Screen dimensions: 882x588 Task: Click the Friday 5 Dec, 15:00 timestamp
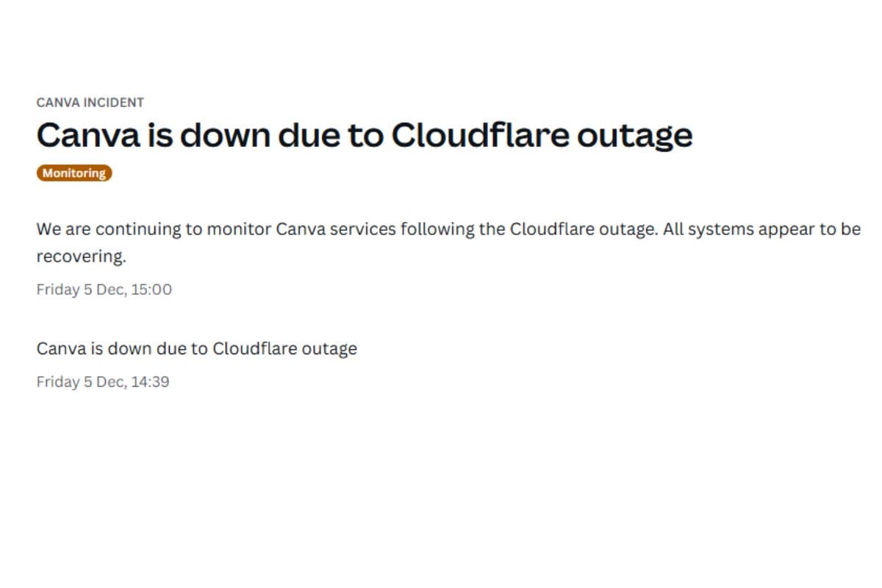(x=104, y=290)
